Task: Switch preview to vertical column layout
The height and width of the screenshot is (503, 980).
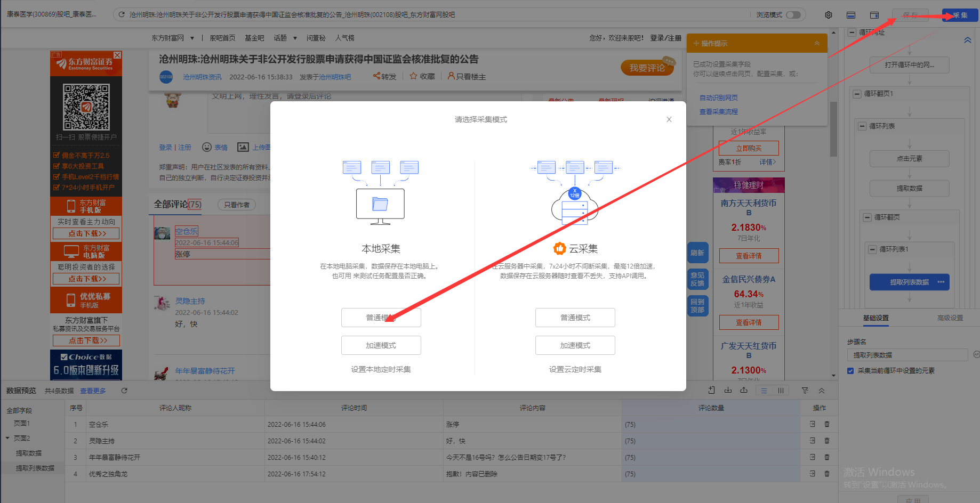Action: (781, 391)
